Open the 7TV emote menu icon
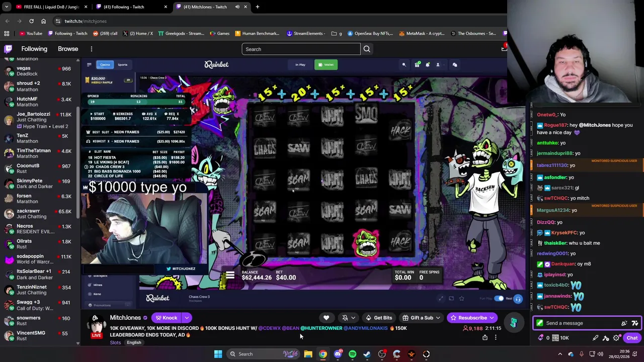The image size is (644, 362). 635,323
